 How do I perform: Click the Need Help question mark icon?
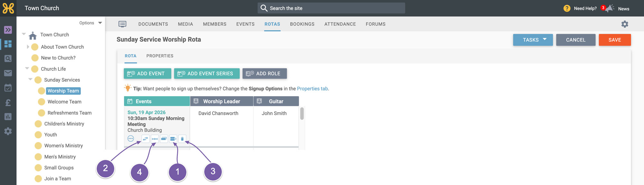pyautogui.click(x=567, y=8)
